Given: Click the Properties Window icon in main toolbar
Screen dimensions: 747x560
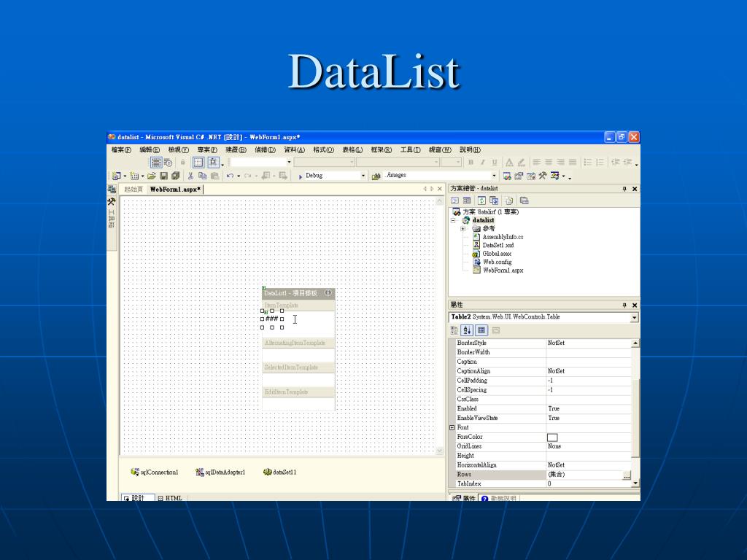Looking at the screenshot, I should coord(519,176).
